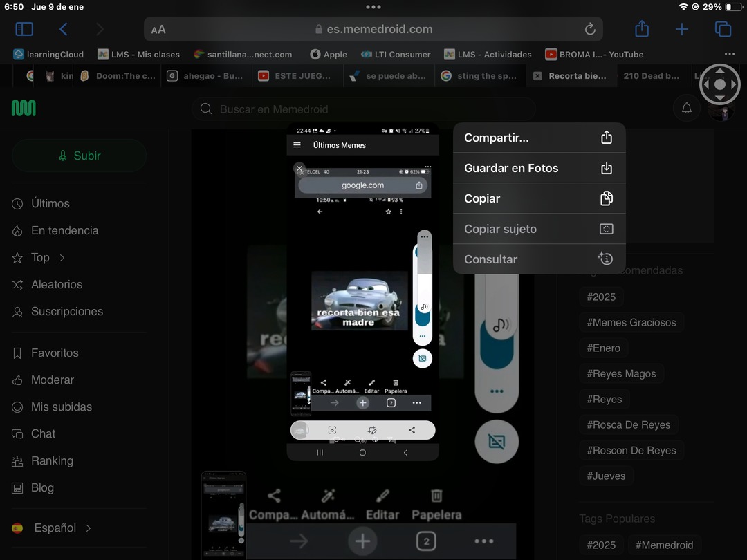
Task: Choose Copiar from the context menu
Action: coord(539,198)
